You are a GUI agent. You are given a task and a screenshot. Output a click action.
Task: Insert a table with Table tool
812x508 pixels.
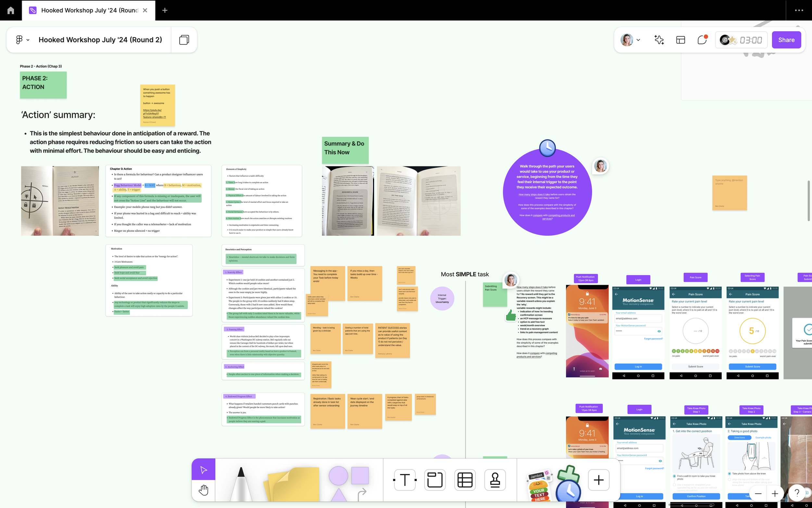pyautogui.click(x=465, y=480)
